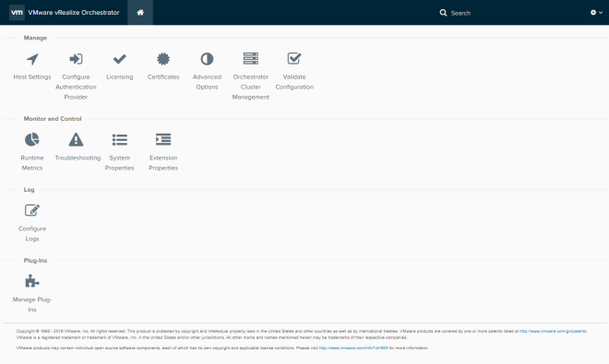Open the Licensing checkmark icon
Viewport: 609px width, 364px height.
(x=120, y=59)
